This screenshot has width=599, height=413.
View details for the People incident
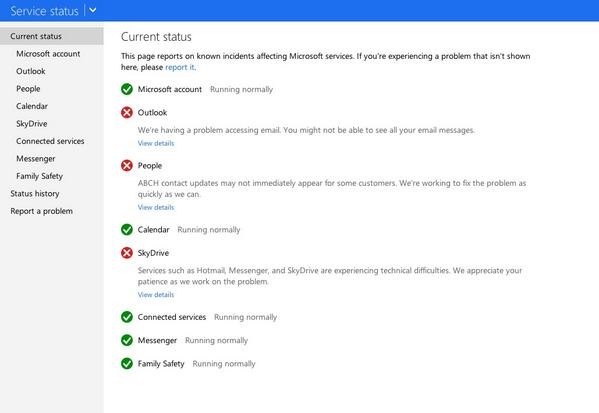pos(156,207)
